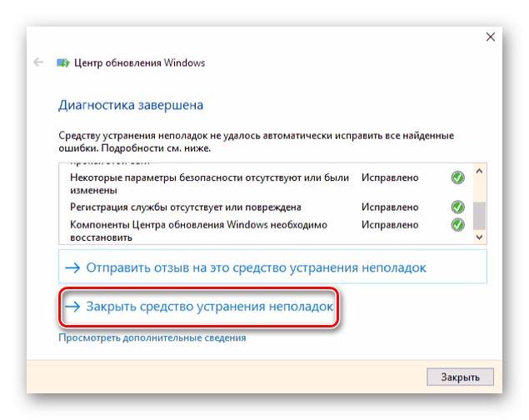Select the "Некоторые параметры безопасности отсутствуют" row

point(267,184)
